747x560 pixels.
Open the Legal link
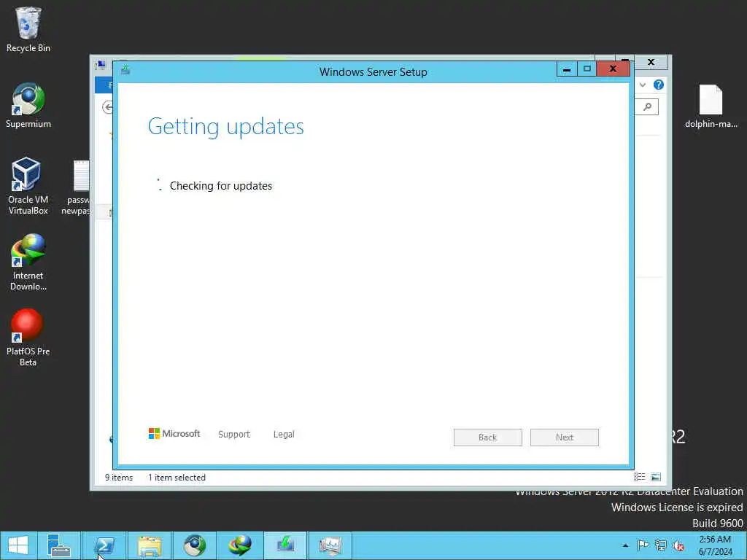point(284,435)
